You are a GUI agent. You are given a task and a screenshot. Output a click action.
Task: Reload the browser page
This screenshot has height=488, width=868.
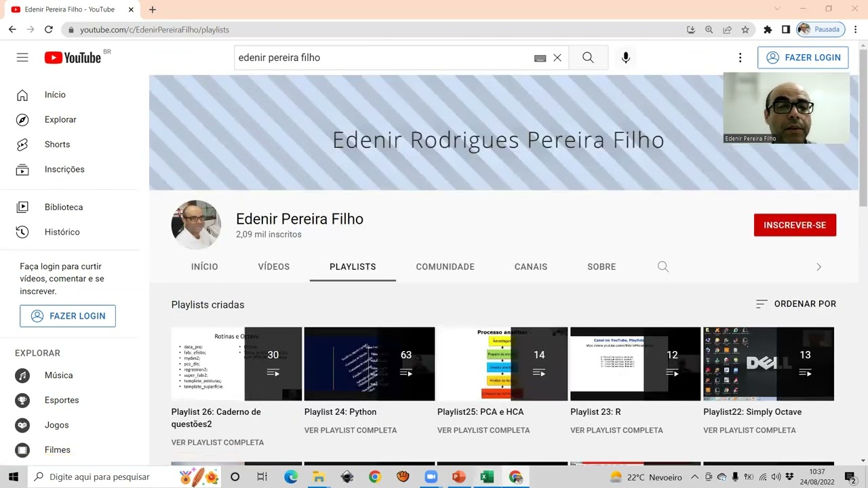point(48,29)
